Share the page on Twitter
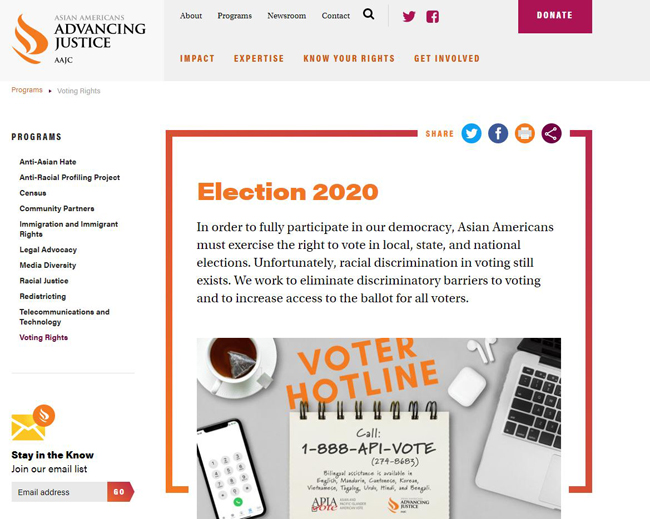The height and width of the screenshot is (519, 650). 471,133
